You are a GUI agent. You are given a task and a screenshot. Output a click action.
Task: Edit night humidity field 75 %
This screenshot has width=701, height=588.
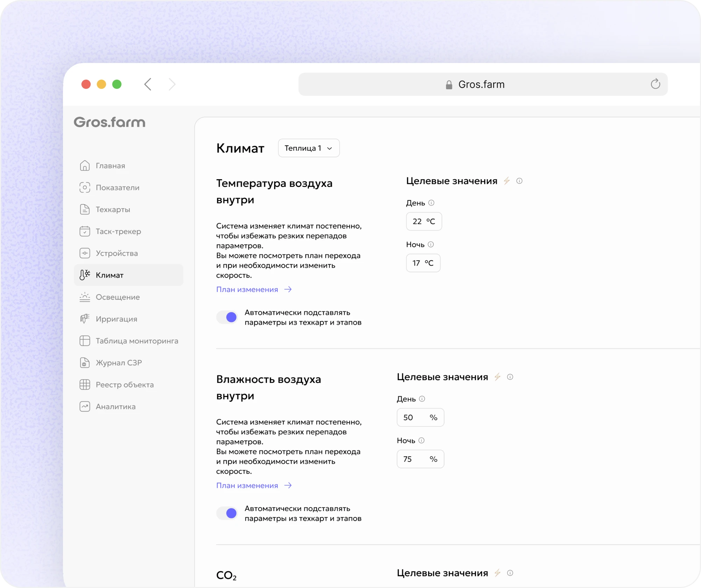pyautogui.click(x=420, y=459)
